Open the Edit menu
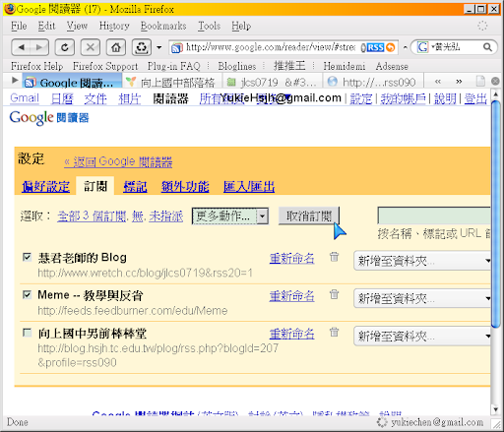Screen dimensions: 504x432 pyautogui.click(x=46, y=26)
